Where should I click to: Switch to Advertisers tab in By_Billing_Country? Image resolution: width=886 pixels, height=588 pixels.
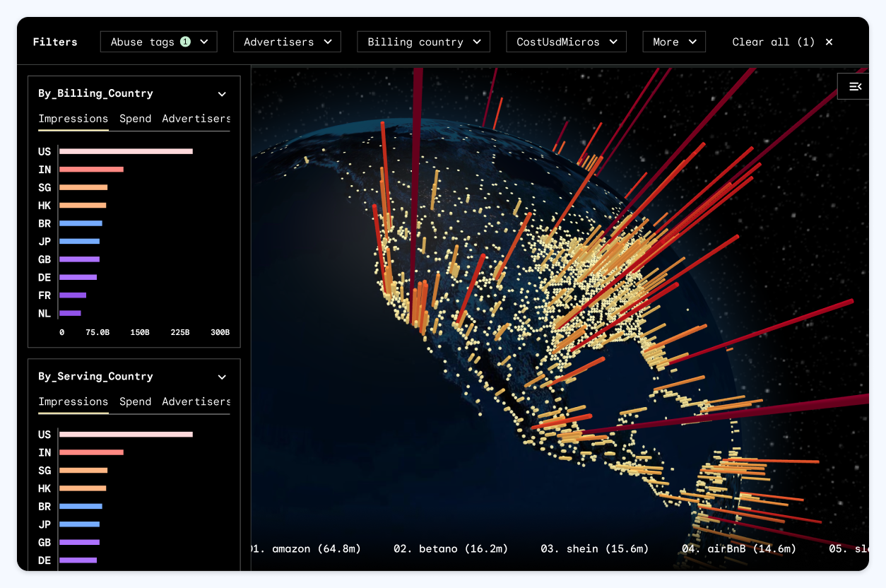196,118
